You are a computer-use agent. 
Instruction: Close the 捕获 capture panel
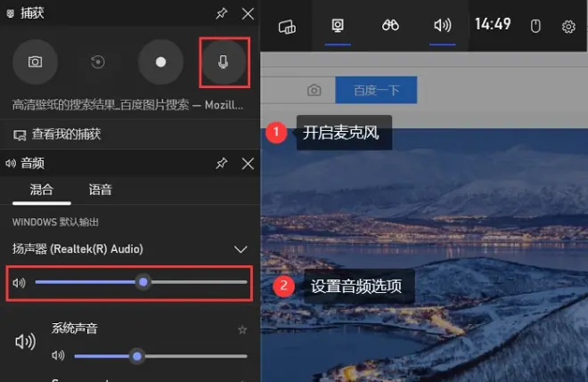point(248,14)
